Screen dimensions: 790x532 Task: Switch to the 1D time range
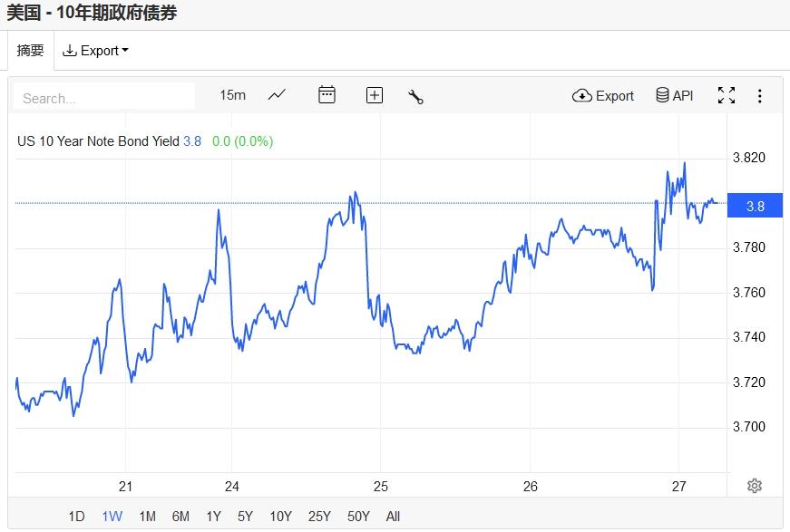pos(76,517)
